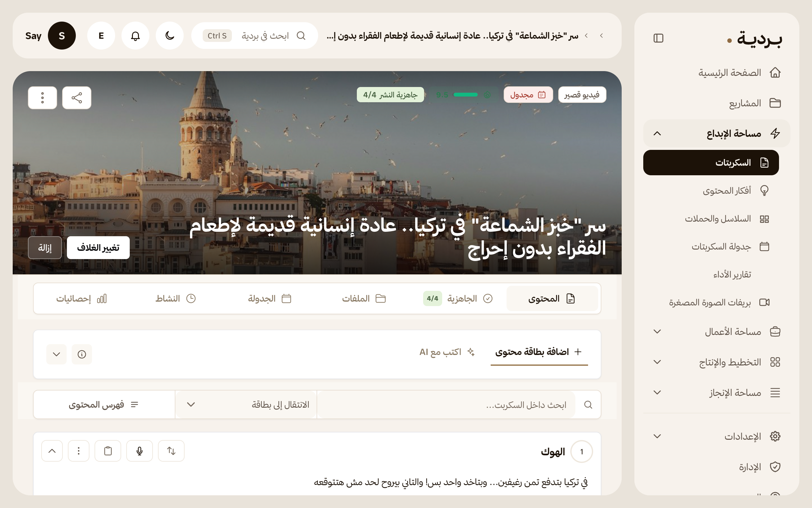Reorder the الهوك card with arrows icon
This screenshot has width=812, height=508.
pyautogui.click(x=171, y=451)
